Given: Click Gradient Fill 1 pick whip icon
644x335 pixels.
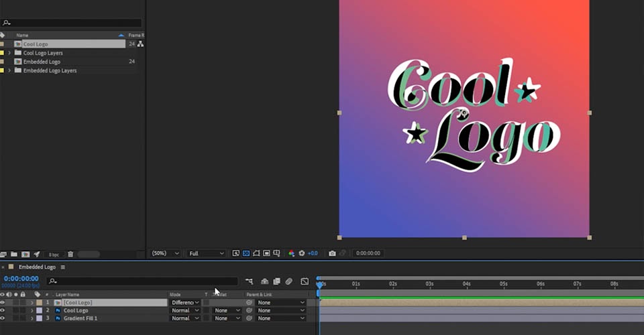Looking at the screenshot, I should point(249,318).
